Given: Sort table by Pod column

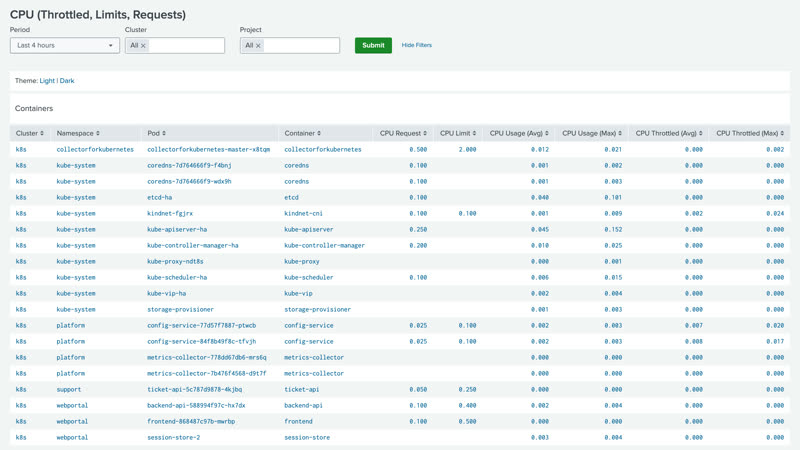Looking at the screenshot, I should tap(157, 133).
